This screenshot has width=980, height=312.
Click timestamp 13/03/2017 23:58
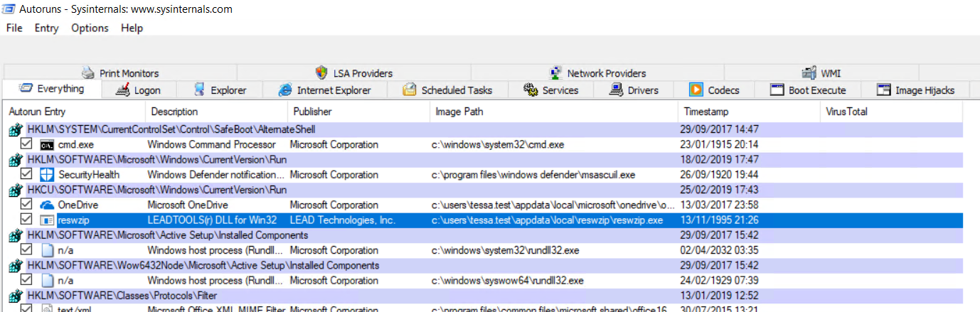[721, 205]
